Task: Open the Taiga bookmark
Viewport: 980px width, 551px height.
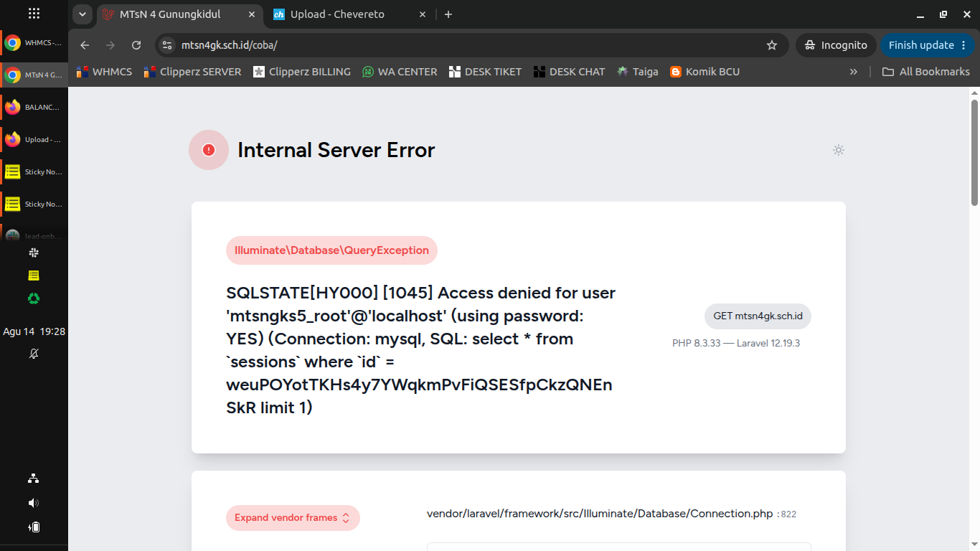Action: [638, 72]
